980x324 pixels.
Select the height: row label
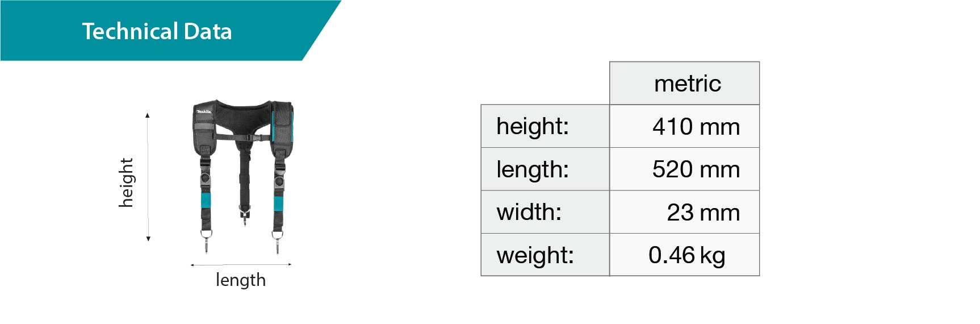point(533,126)
